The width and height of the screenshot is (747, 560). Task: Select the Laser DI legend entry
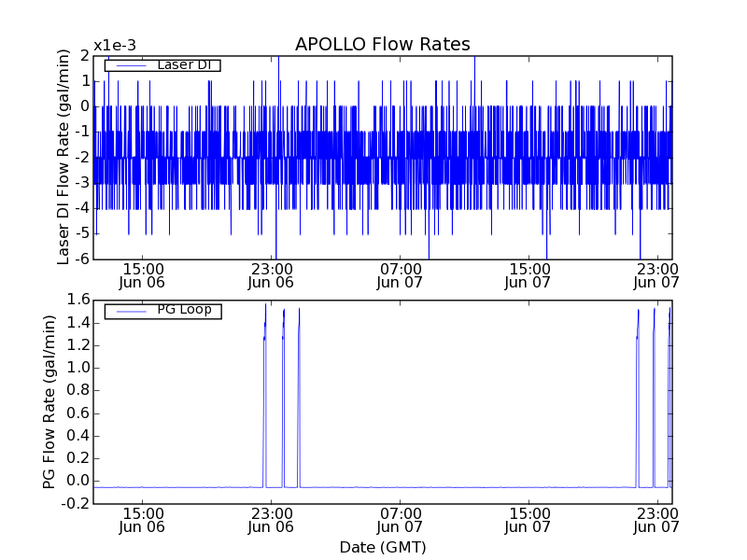click(x=162, y=64)
